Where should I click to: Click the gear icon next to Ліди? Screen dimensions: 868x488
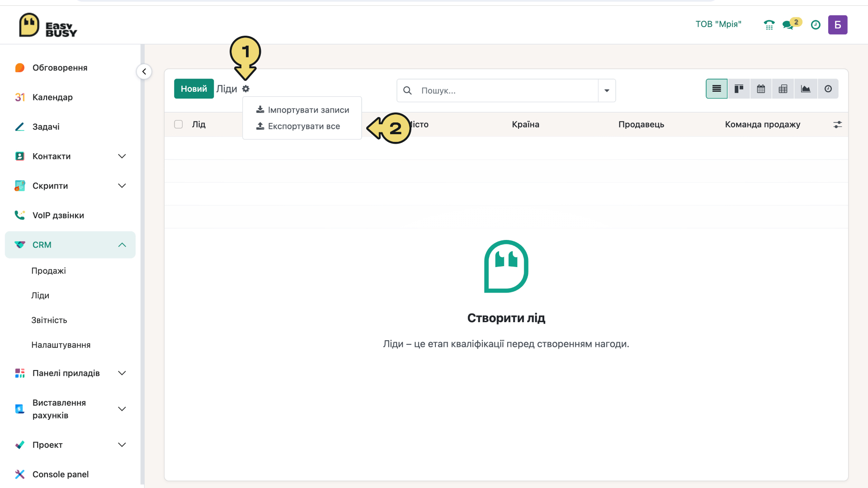[x=245, y=89]
